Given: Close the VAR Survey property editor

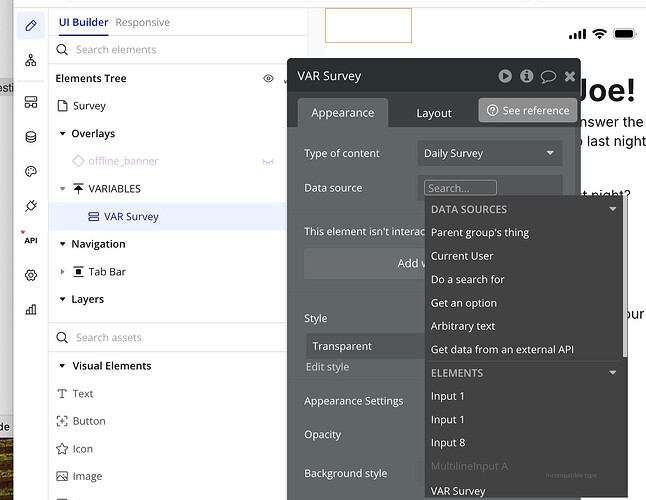Looking at the screenshot, I should [570, 76].
